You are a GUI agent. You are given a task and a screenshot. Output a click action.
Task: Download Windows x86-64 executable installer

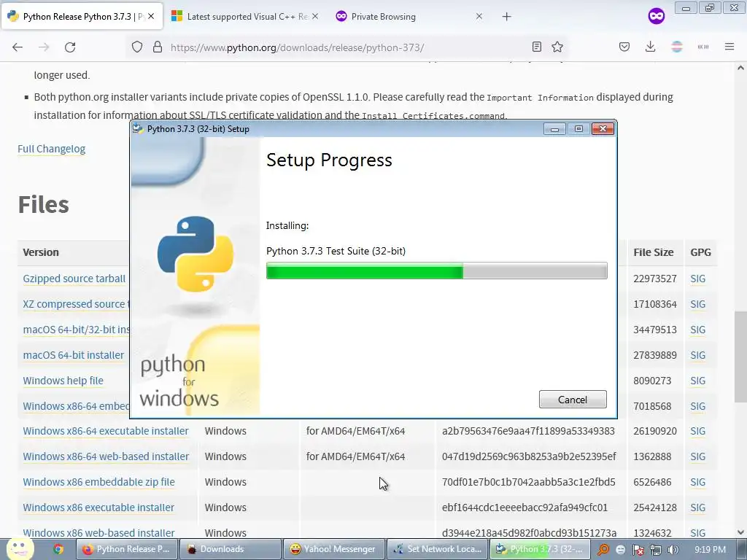pos(106,431)
